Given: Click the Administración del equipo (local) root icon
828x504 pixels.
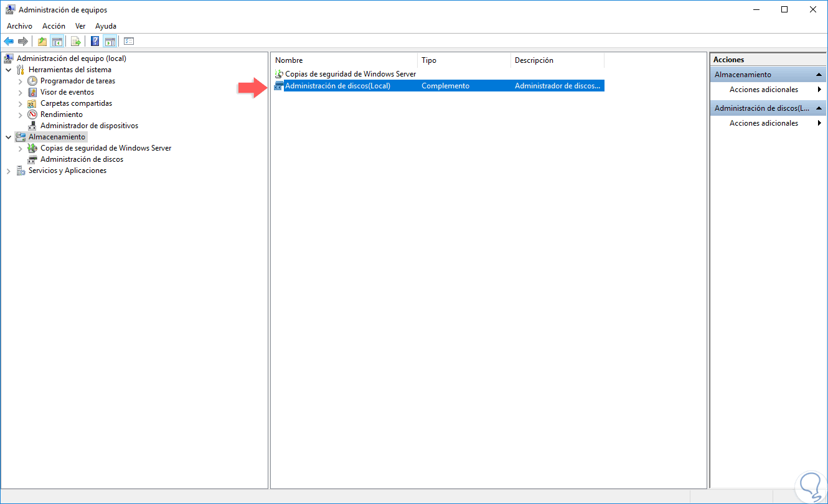Looking at the screenshot, I should [9, 58].
